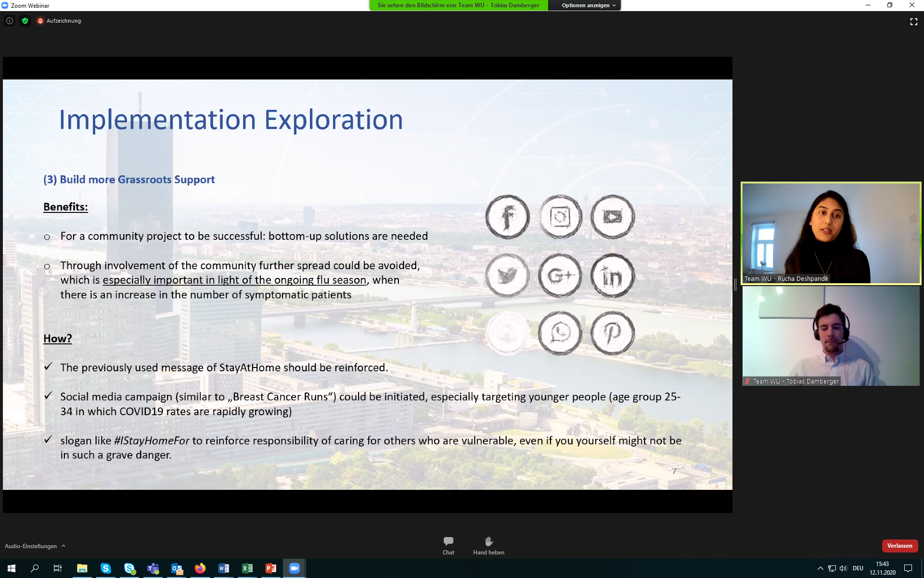Show hidden system tray icons
The image size is (924, 578).
tap(820, 568)
